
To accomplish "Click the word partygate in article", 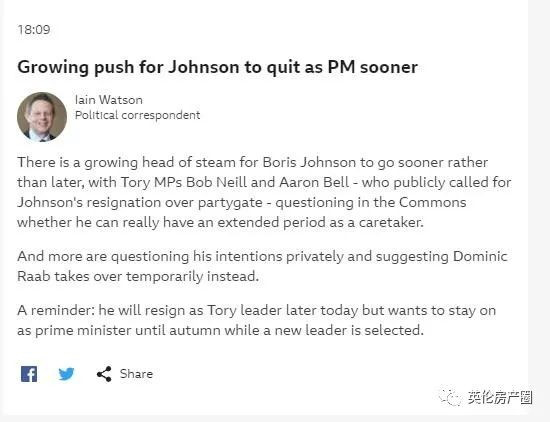I will 230,203.
